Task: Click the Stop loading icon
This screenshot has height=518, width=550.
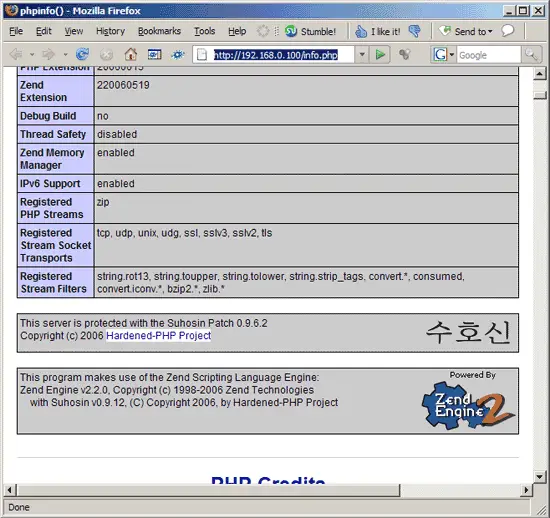Action: (x=106, y=54)
